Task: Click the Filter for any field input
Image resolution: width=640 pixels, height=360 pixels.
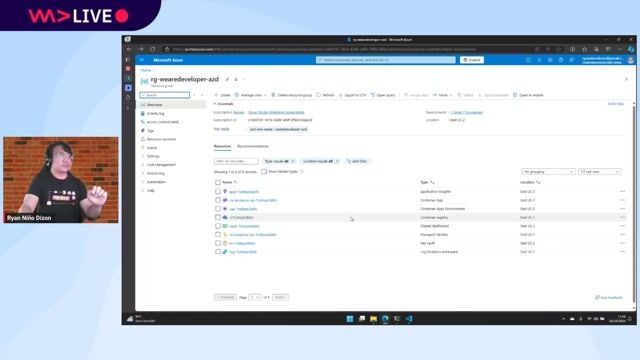Action: [x=236, y=161]
